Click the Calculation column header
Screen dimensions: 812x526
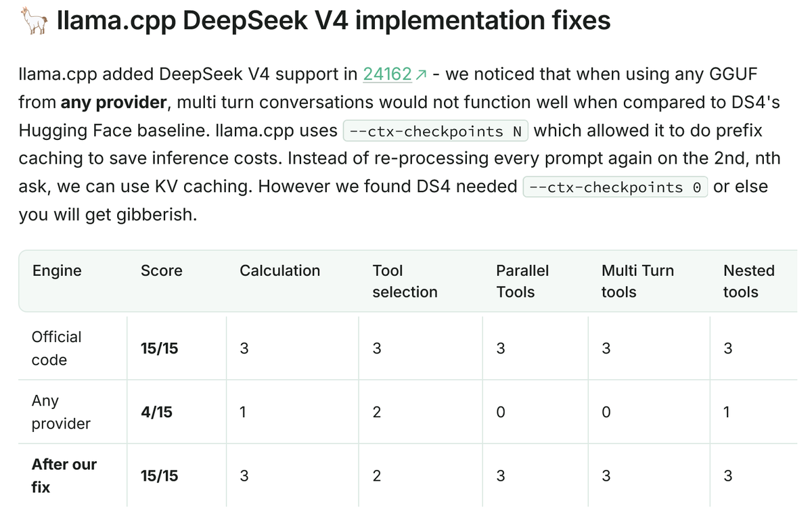coord(279,270)
